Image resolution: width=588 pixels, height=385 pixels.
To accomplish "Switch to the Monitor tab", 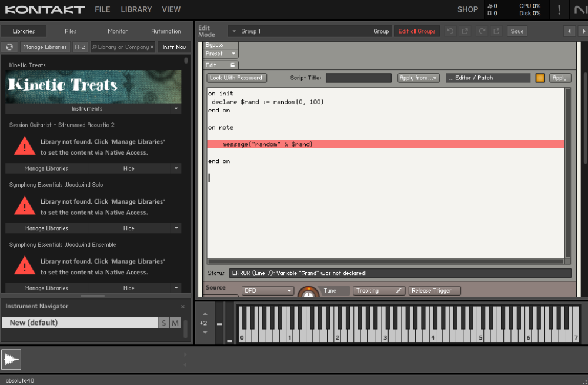I will (118, 31).
